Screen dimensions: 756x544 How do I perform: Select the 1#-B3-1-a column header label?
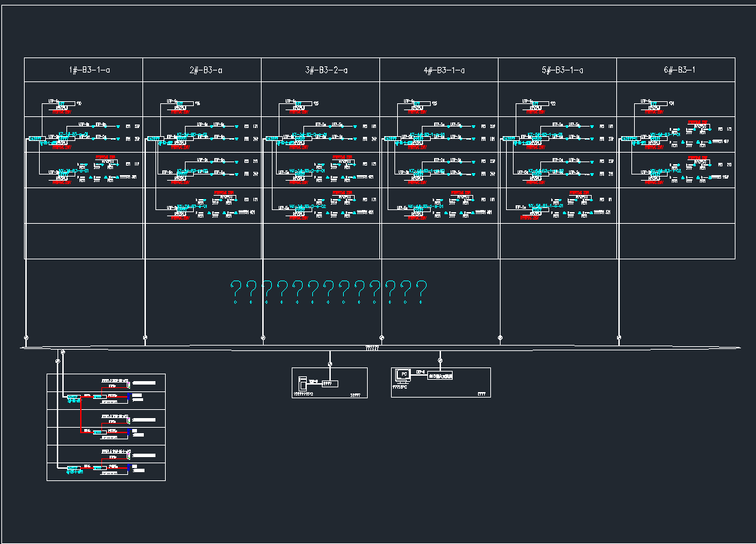click(89, 70)
